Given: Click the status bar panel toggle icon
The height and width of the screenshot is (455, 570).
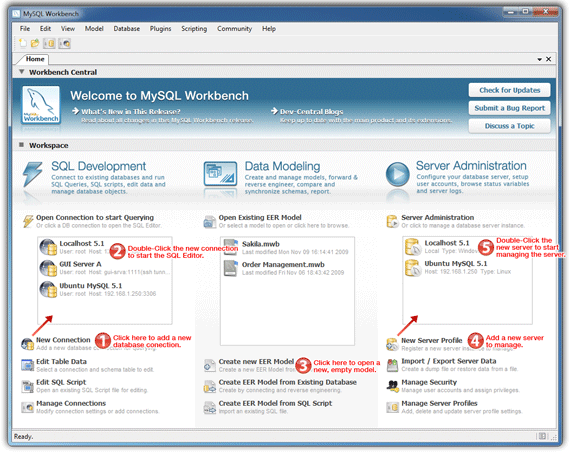Looking at the screenshot, I should pyautogui.click(x=542, y=436).
